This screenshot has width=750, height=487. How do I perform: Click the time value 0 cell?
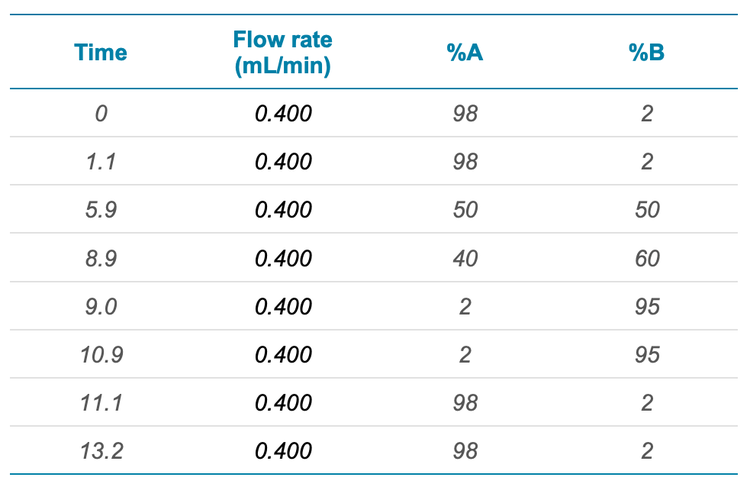101,113
